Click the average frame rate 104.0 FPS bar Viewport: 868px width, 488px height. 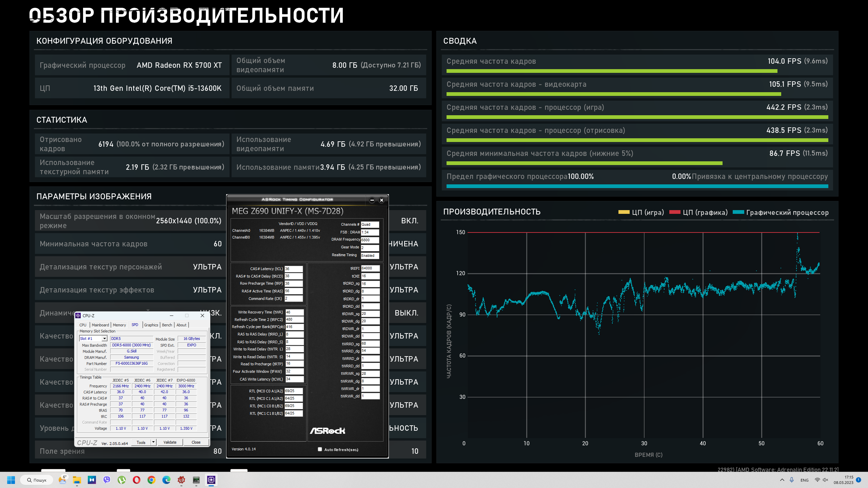click(612, 71)
